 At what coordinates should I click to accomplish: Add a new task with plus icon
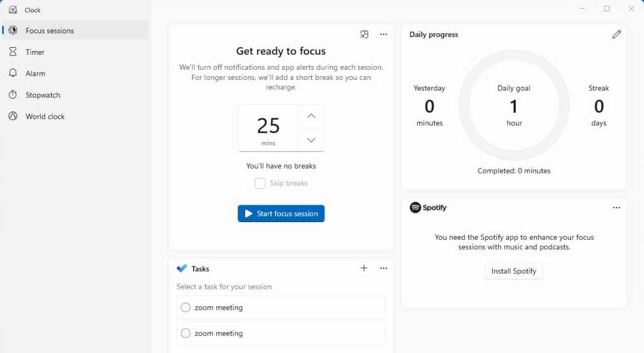coord(364,269)
